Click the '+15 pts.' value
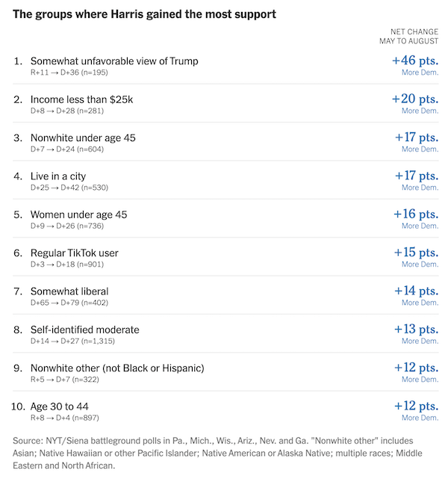448x479 pixels. point(416,253)
